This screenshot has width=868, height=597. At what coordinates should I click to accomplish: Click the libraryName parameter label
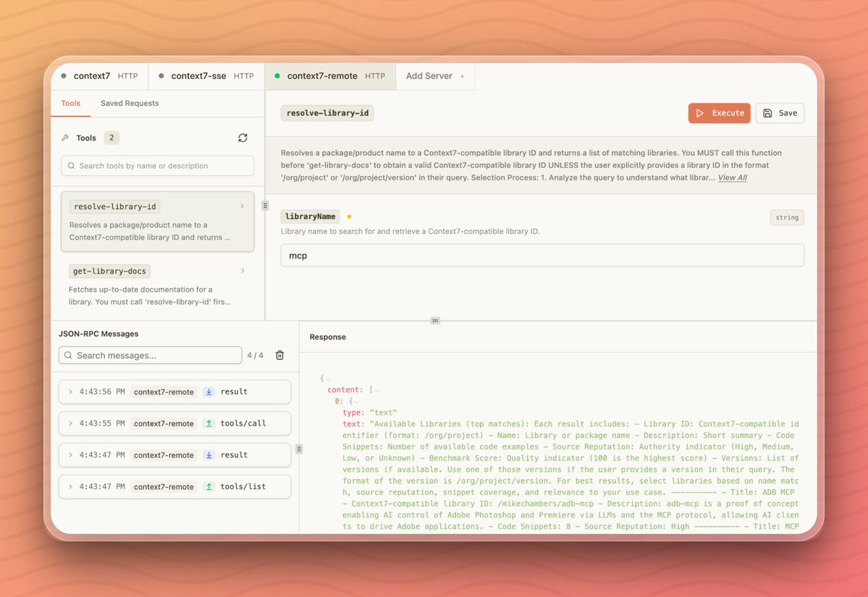tap(310, 216)
